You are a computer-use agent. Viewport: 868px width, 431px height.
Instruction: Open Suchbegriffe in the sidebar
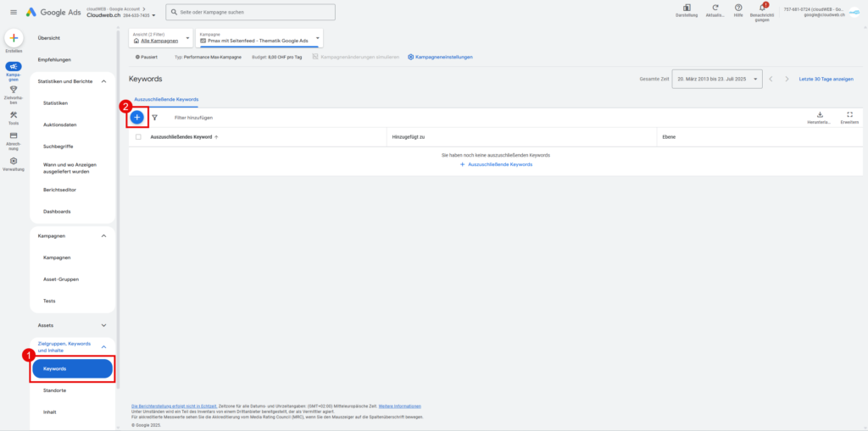[x=58, y=146]
